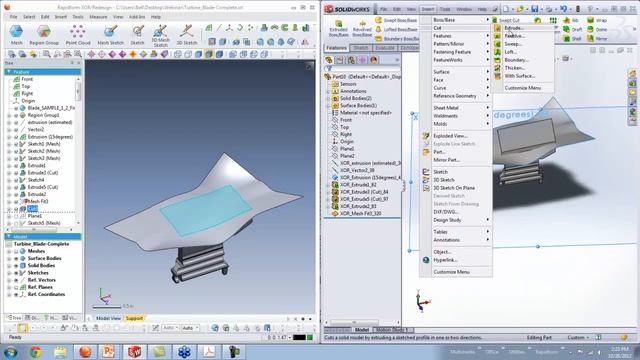Click the Draft feature icon
640x360 pixels.
click(572, 29)
